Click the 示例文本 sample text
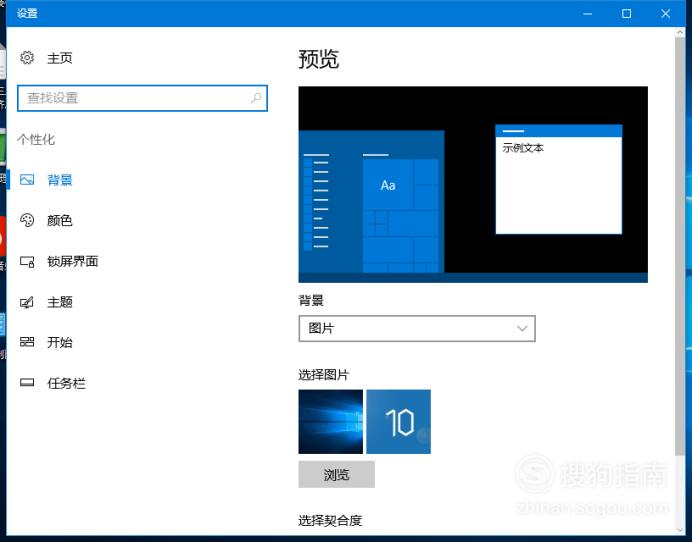The image size is (692, 542). point(523,148)
